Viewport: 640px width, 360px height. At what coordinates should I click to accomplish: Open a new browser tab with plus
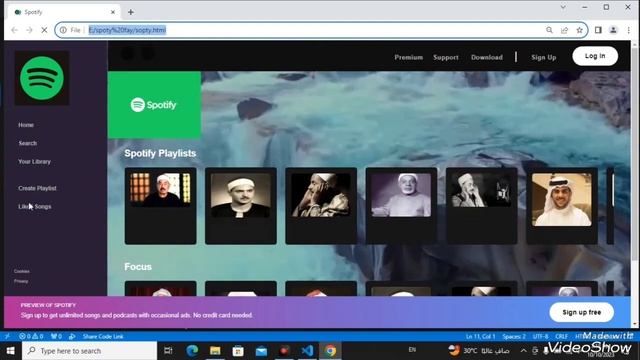[x=131, y=12]
